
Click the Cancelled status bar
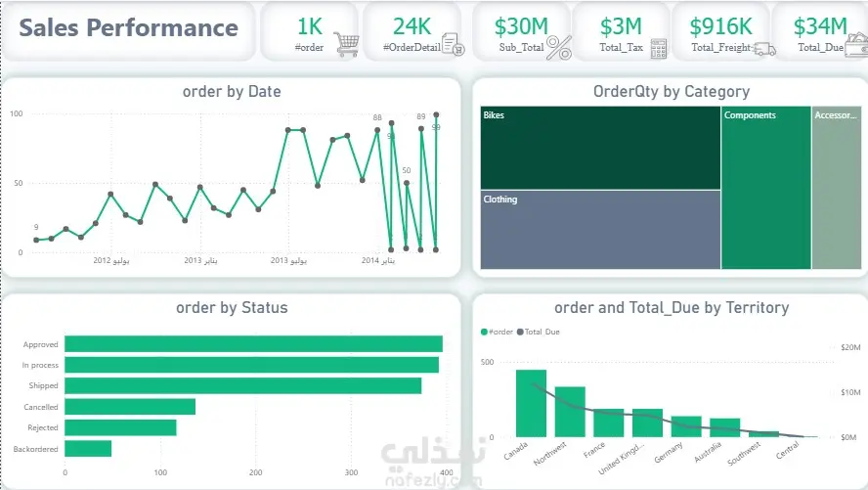pos(130,407)
